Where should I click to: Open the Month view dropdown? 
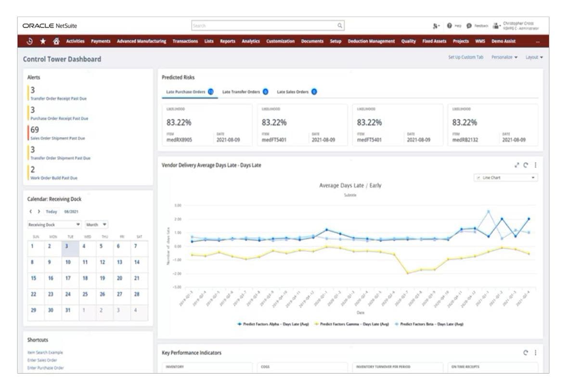(96, 225)
